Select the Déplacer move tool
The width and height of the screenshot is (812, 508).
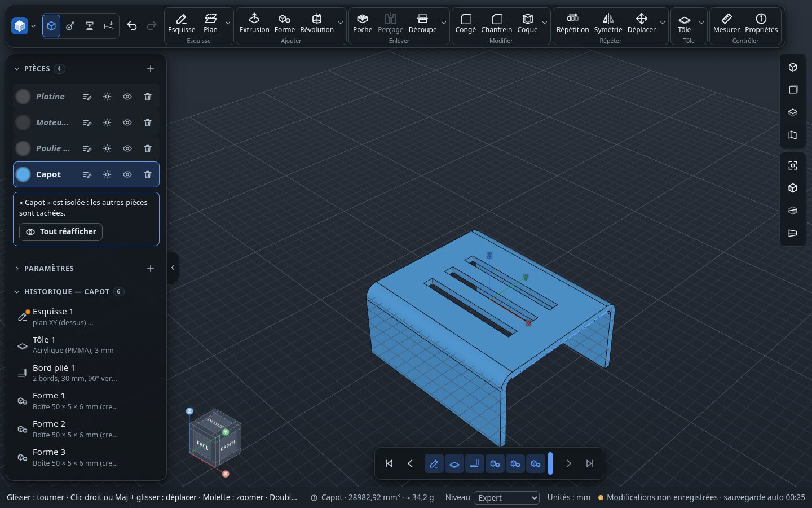[x=641, y=23]
